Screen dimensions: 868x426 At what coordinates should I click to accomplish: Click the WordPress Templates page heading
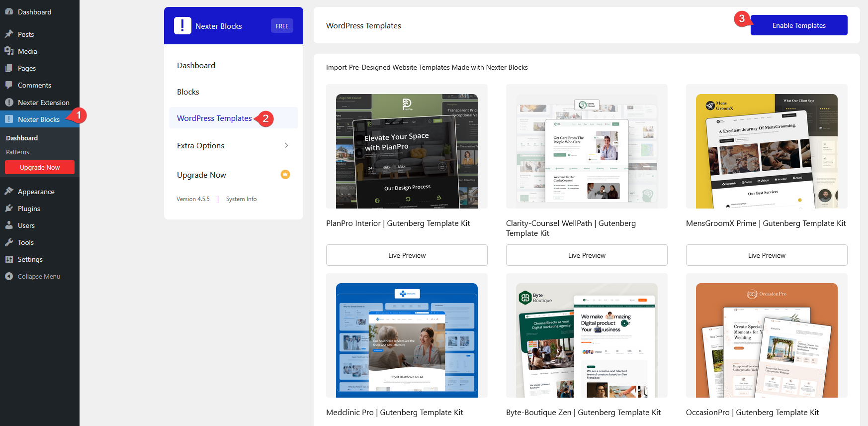click(363, 25)
